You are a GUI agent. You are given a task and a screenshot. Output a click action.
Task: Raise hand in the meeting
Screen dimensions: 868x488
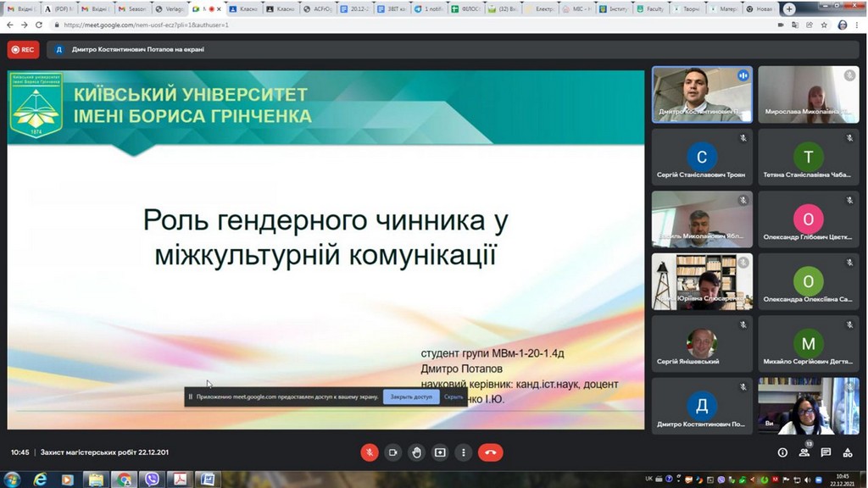tap(416, 452)
